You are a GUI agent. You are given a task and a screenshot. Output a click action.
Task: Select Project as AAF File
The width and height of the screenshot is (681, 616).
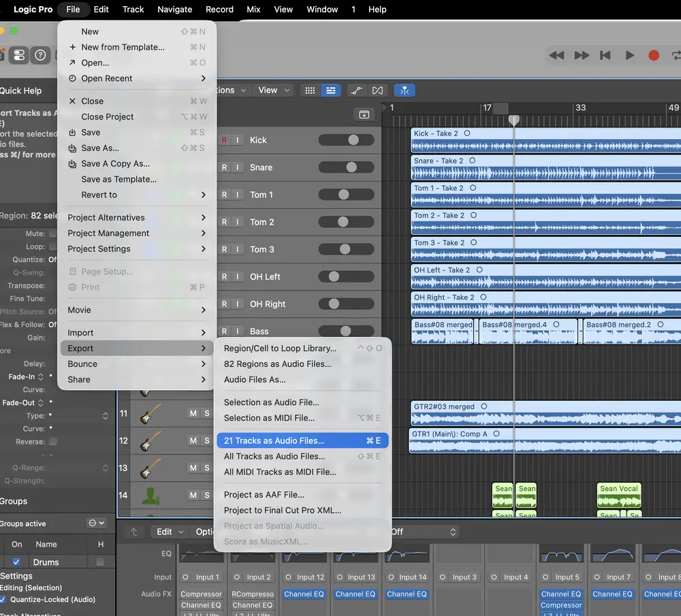point(302,495)
